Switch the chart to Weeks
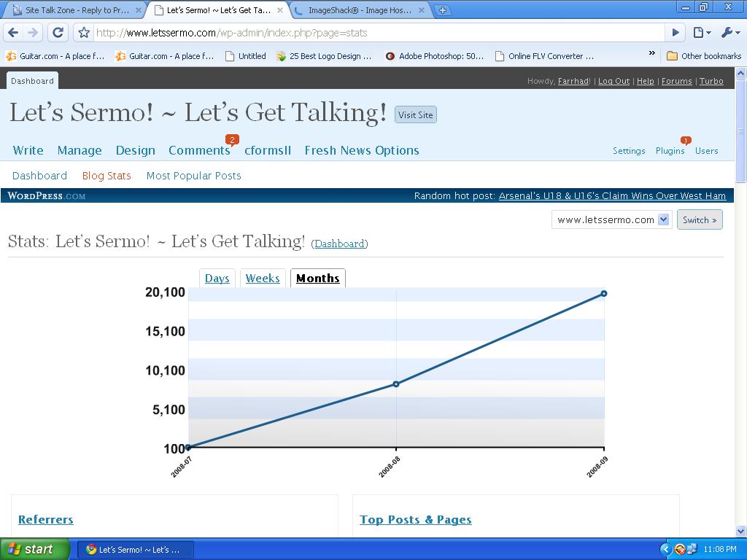Screen dimensions: 747x560 [263, 278]
